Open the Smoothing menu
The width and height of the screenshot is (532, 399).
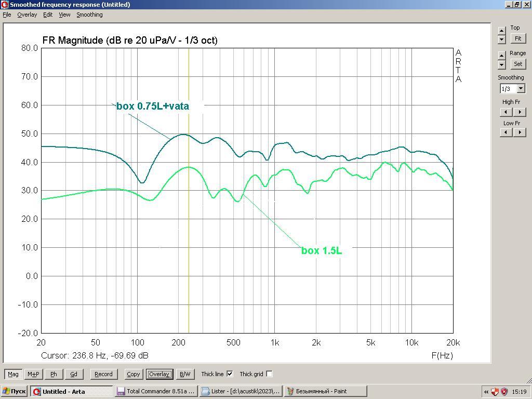(x=89, y=15)
